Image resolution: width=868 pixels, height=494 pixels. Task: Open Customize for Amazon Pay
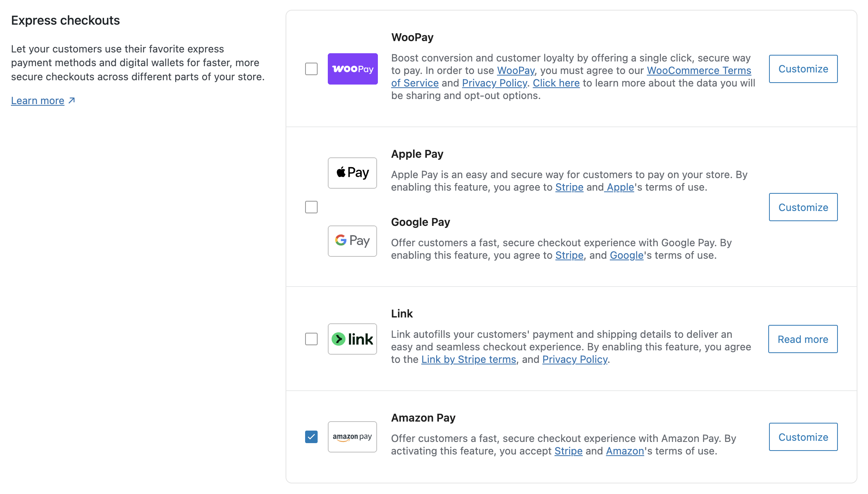tap(803, 437)
